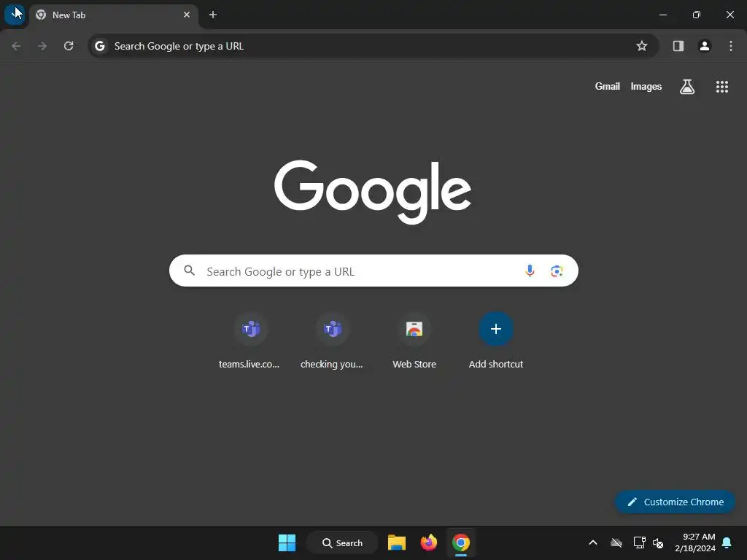Screen dimensions: 747x560
Task: Open the tab search dropdown arrow
Action: click(15, 15)
